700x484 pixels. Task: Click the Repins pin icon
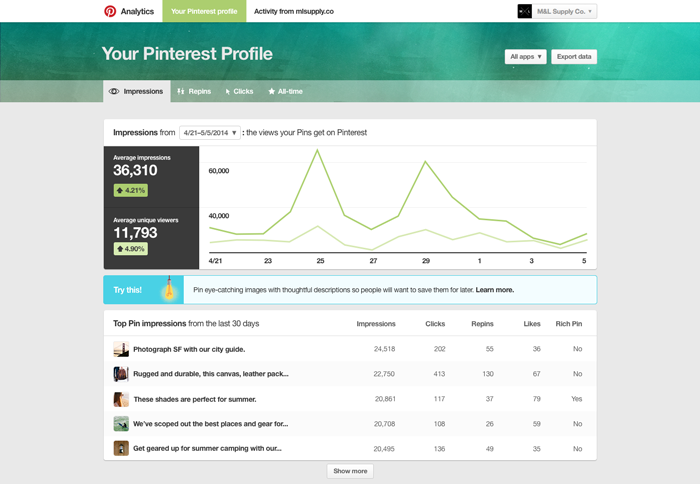(181, 91)
